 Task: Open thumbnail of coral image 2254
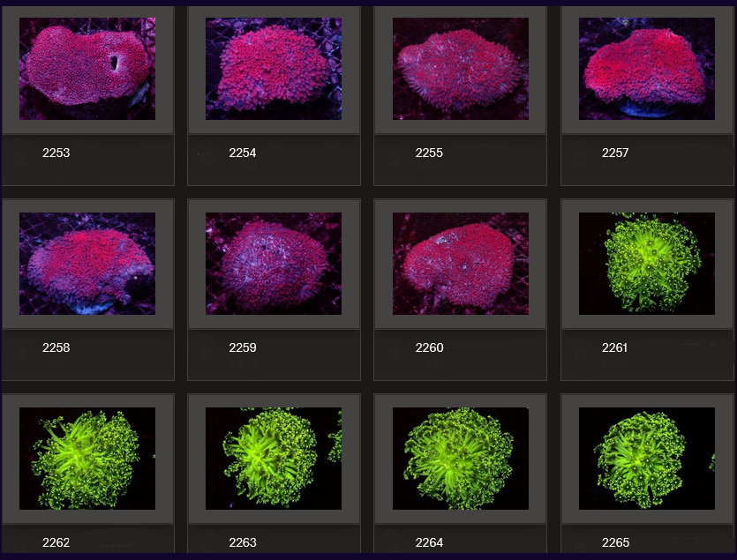[x=274, y=69]
